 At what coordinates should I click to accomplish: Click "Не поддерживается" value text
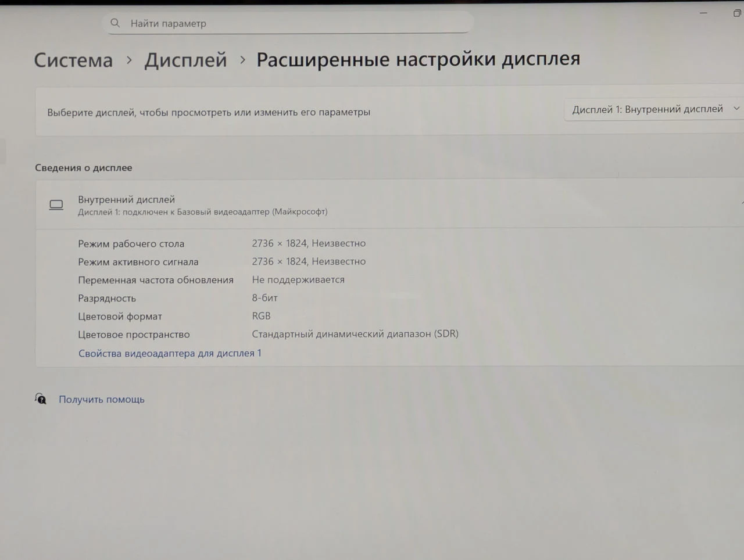pos(298,280)
